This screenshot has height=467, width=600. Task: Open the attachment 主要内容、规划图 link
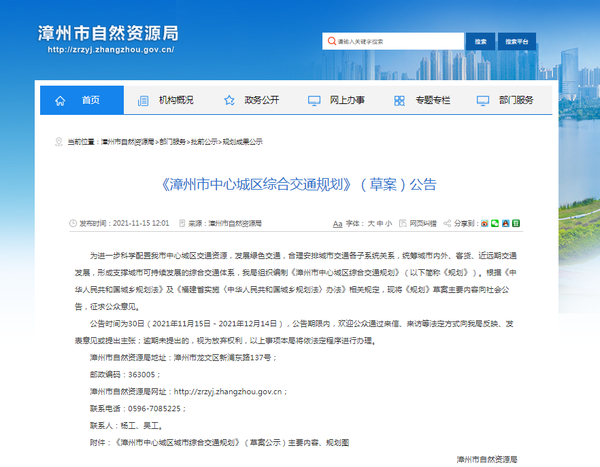318,443
